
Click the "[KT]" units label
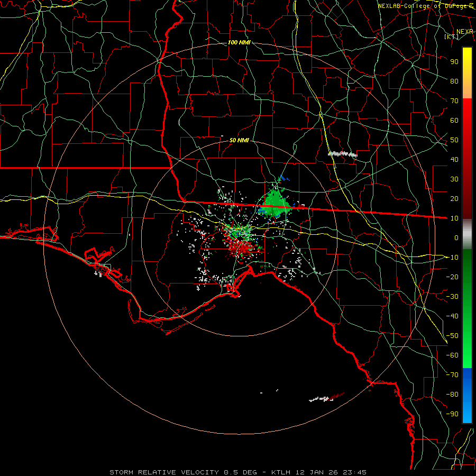[452, 36]
